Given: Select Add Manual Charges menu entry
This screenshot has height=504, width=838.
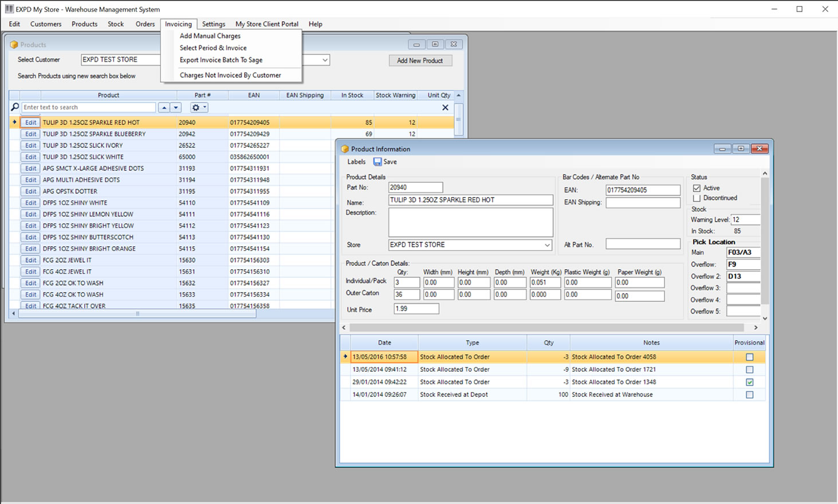Looking at the screenshot, I should (x=210, y=36).
